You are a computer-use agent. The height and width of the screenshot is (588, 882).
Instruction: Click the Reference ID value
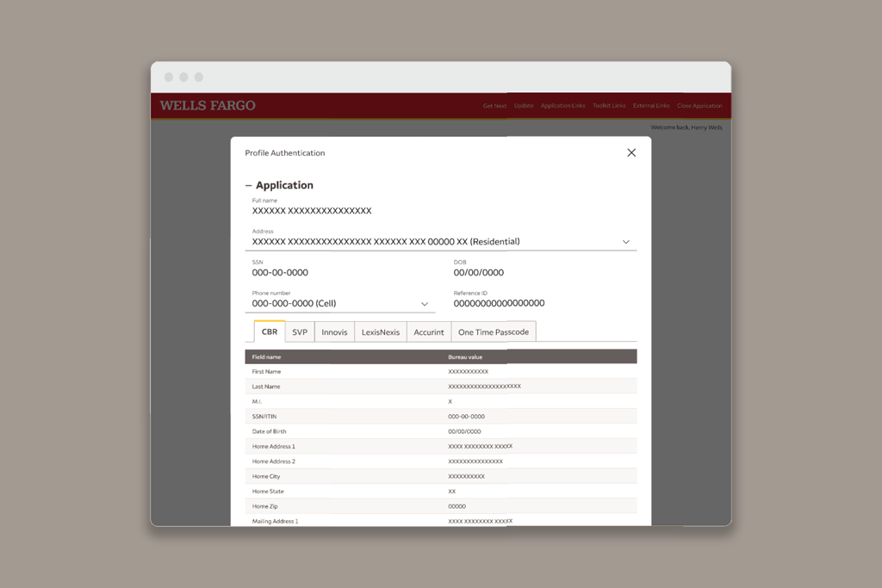499,303
